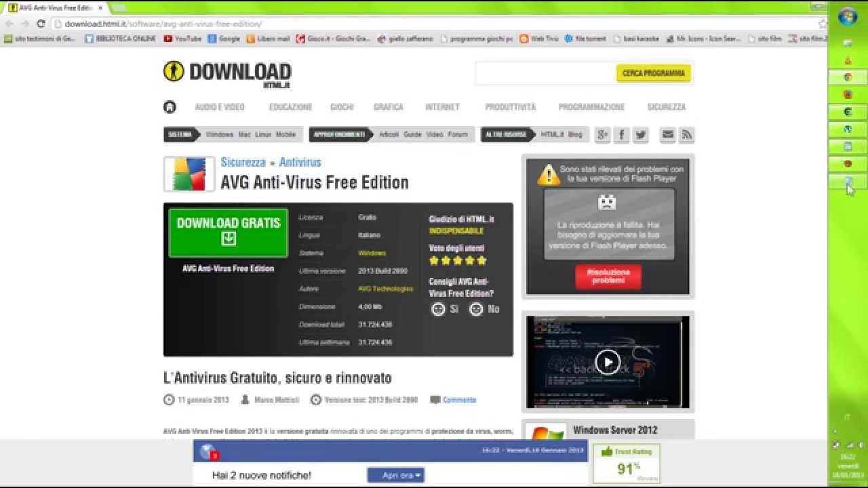Open the Commenta link
868x488 pixels.
(459, 400)
